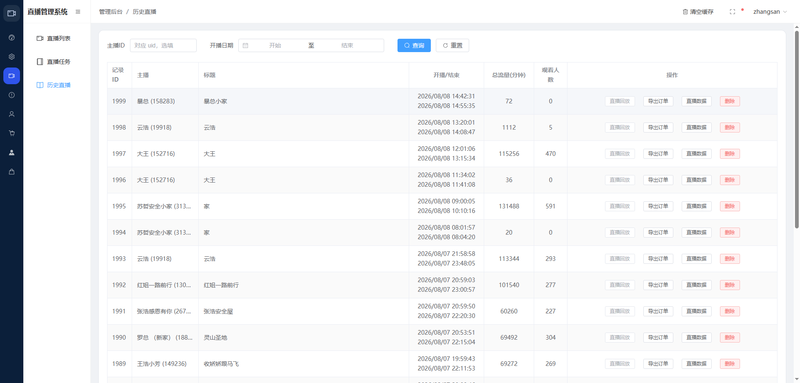Collapse the menu with the hamburger icon

pos(78,12)
